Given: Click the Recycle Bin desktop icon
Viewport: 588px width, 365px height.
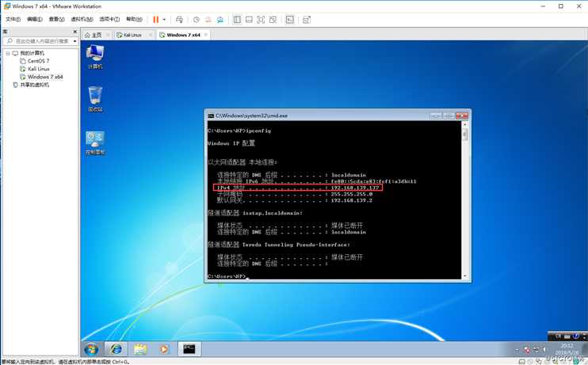Looking at the screenshot, I should [x=95, y=99].
